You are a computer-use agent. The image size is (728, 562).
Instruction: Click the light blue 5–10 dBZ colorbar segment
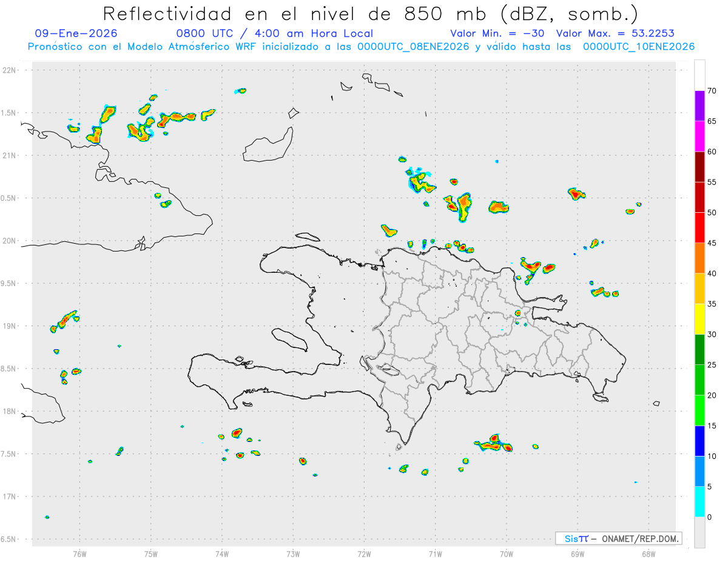[699, 471]
